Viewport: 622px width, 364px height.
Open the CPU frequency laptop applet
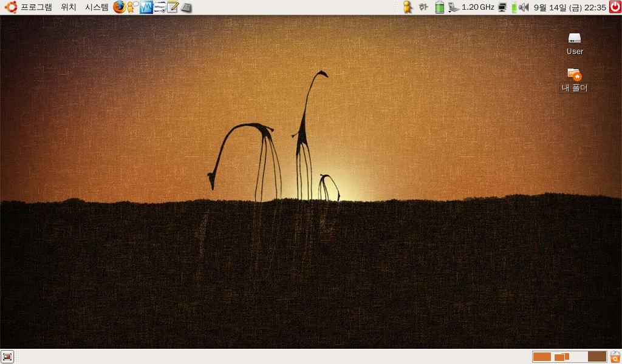point(453,7)
